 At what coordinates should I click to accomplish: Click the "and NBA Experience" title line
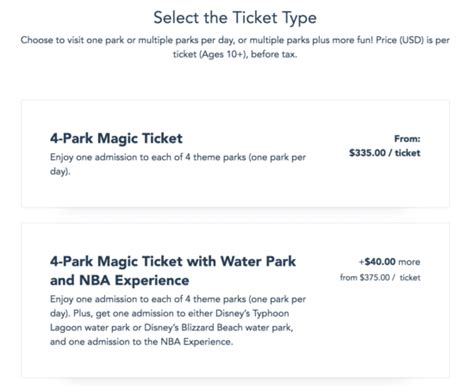[x=119, y=280]
